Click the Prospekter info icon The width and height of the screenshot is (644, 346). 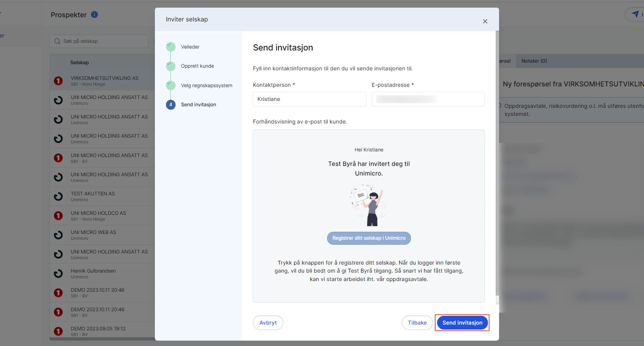coord(94,15)
